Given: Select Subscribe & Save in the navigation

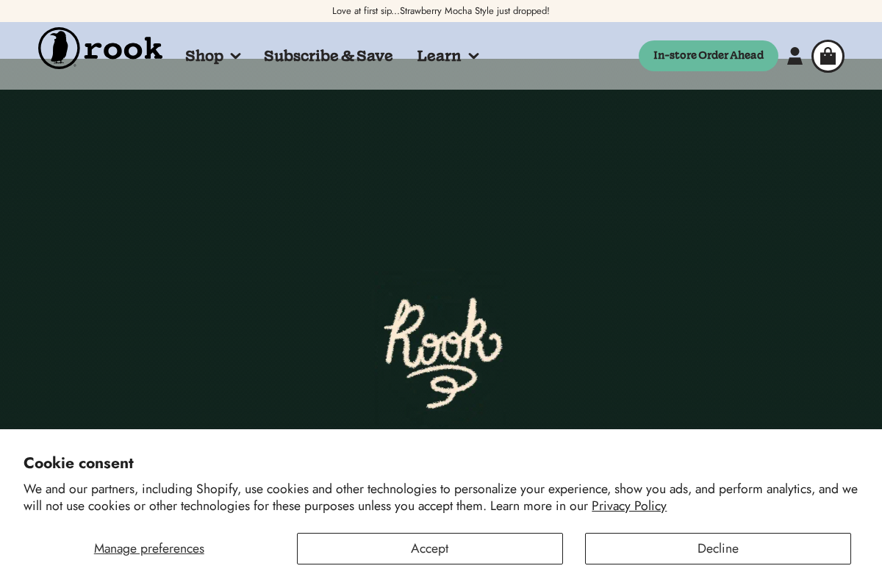Looking at the screenshot, I should pos(328,56).
